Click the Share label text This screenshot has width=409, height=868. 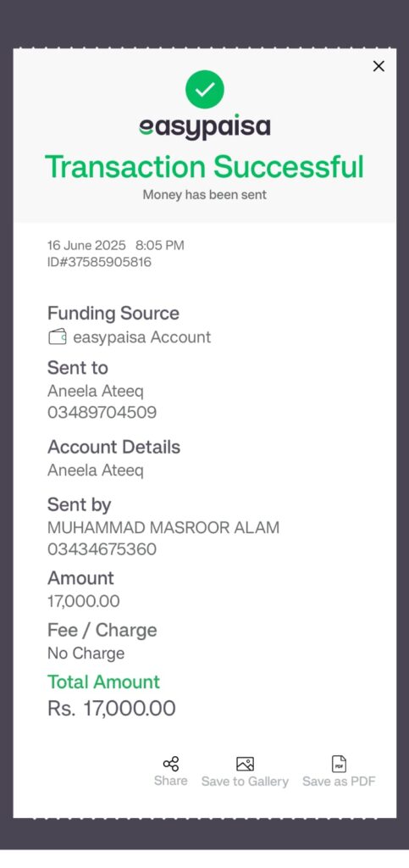click(171, 781)
